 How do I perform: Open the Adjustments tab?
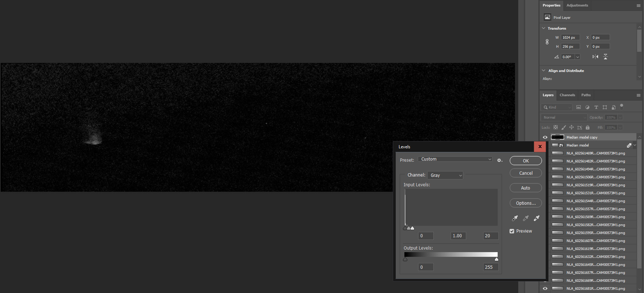(x=577, y=5)
